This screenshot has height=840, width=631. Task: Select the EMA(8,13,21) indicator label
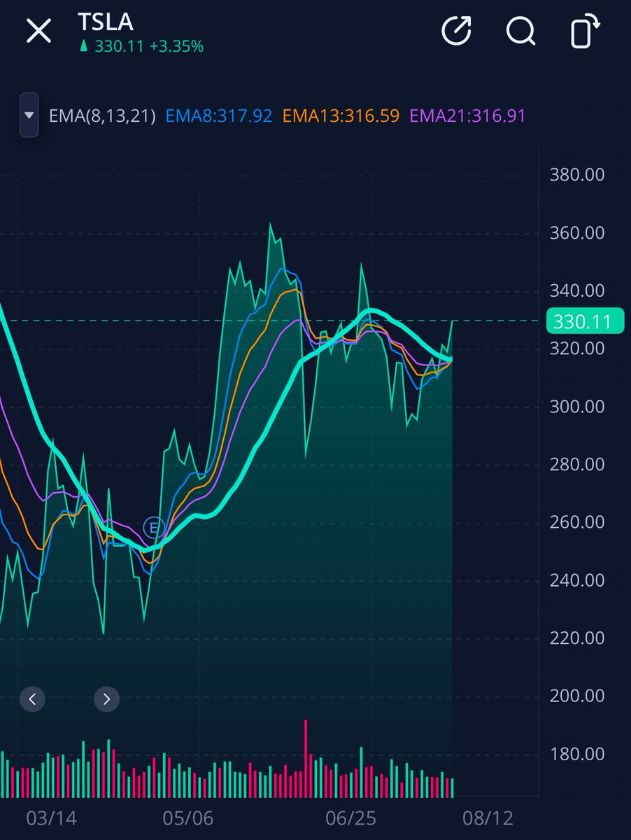tap(103, 115)
